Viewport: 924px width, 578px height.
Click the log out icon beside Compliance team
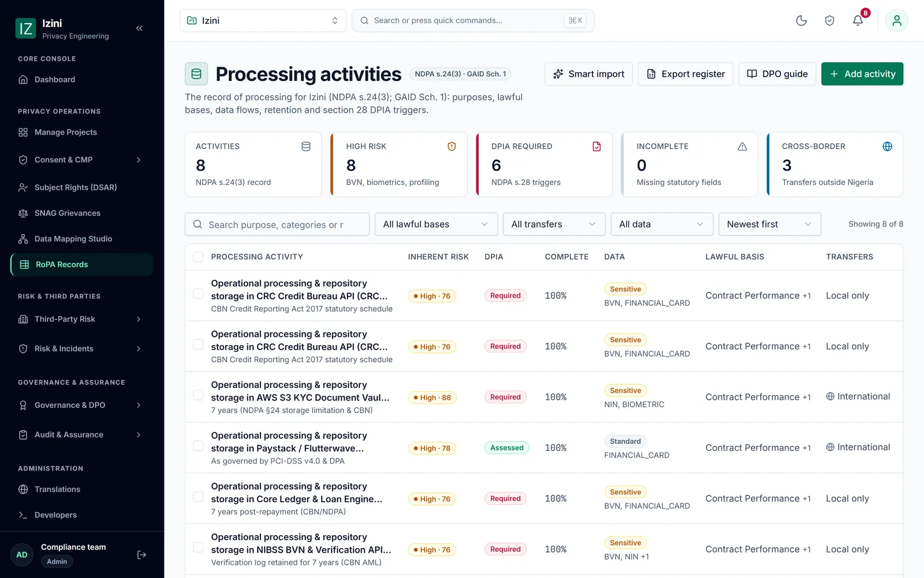[141, 555]
